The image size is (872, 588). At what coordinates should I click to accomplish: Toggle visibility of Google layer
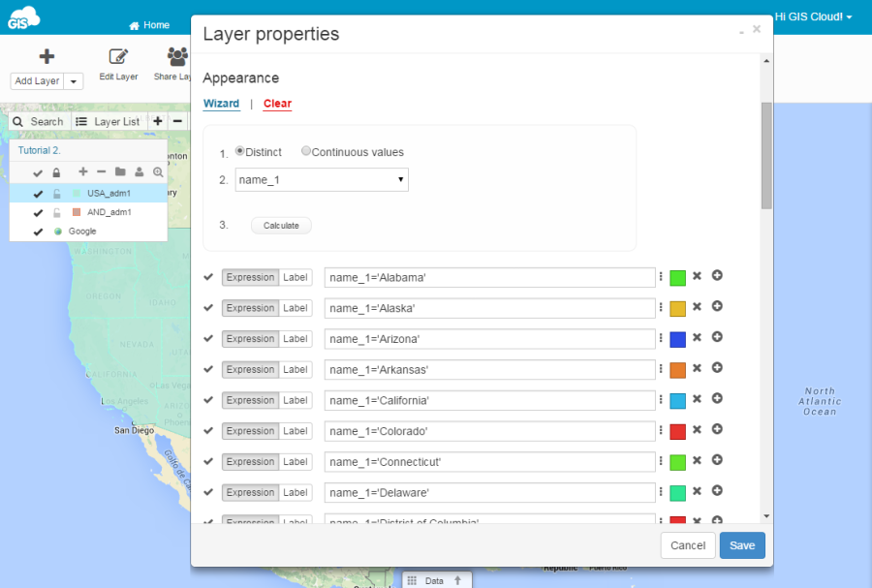[38, 232]
